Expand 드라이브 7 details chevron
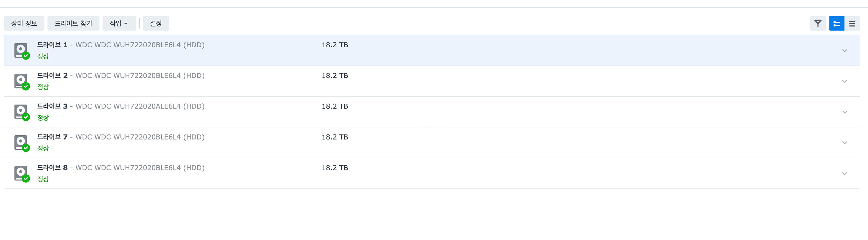This screenshot has height=240, width=868. click(x=844, y=143)
